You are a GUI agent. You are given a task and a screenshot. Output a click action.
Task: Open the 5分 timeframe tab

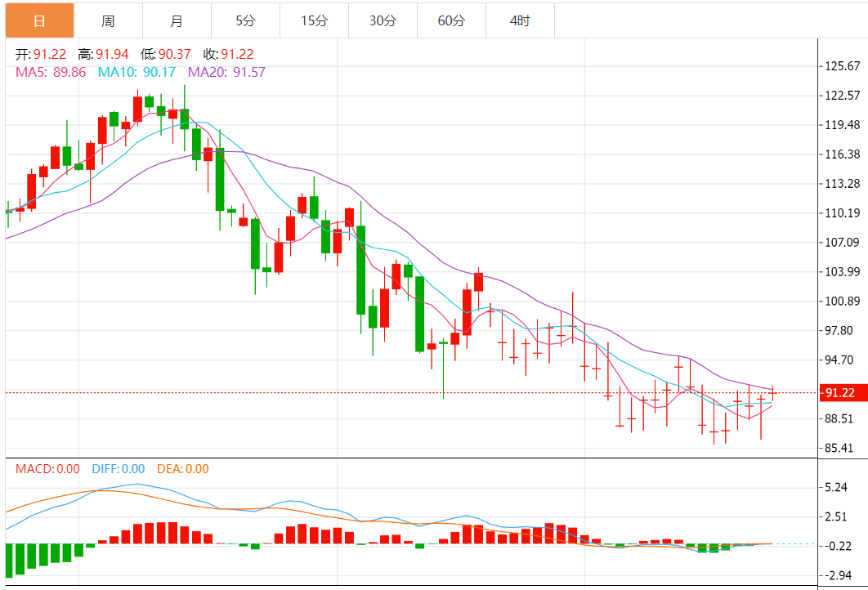[245, 20]
